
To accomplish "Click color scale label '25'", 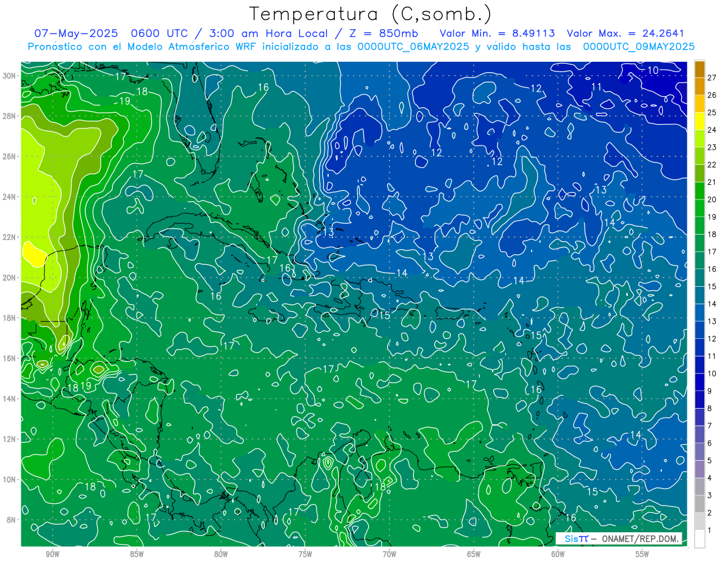I will (712, 112).
